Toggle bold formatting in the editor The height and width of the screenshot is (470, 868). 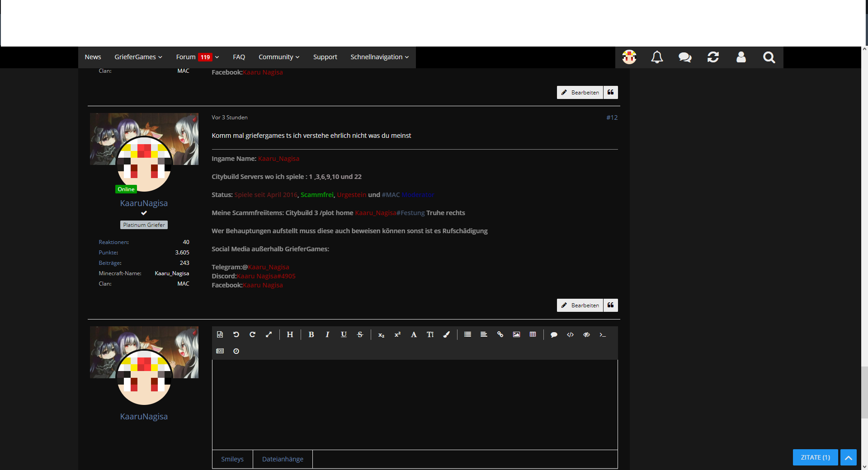311,334
